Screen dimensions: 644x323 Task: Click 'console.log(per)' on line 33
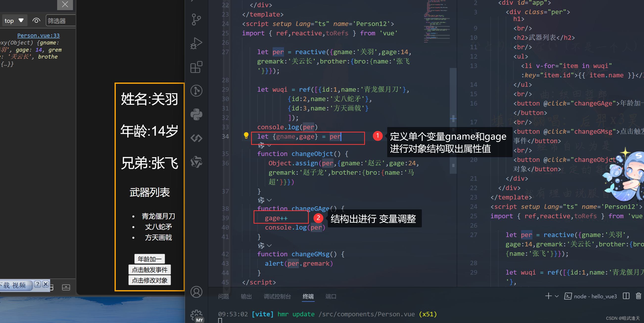tap(287, 127)
